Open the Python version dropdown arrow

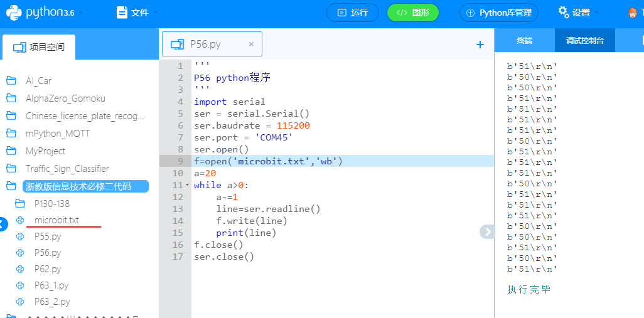point(80,13)
